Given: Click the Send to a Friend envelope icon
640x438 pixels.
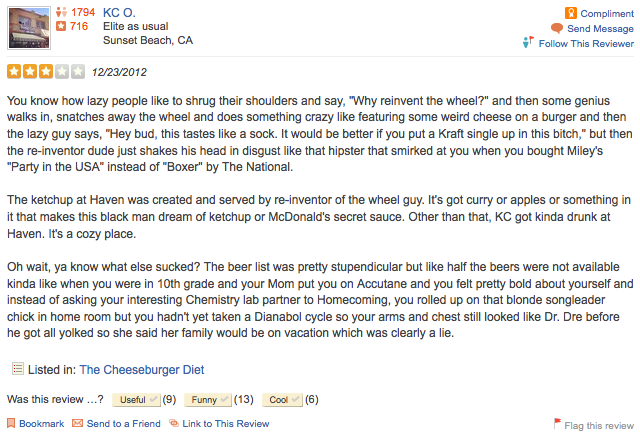Looking at the screenshot, I should tap(77, 424).
